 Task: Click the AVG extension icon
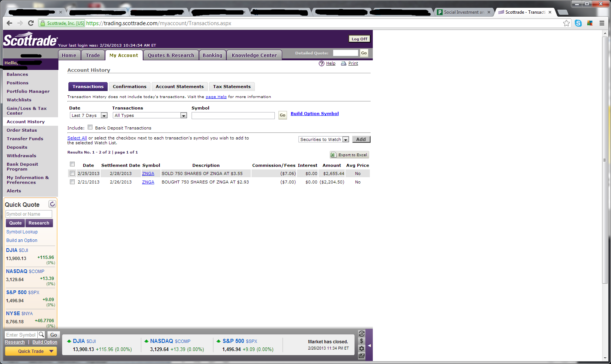[x=590, y=23]
